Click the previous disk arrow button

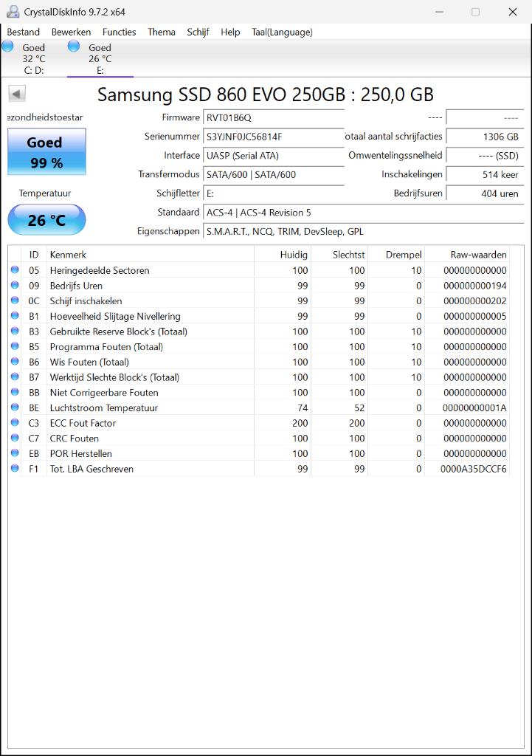[x=17, y=94]
